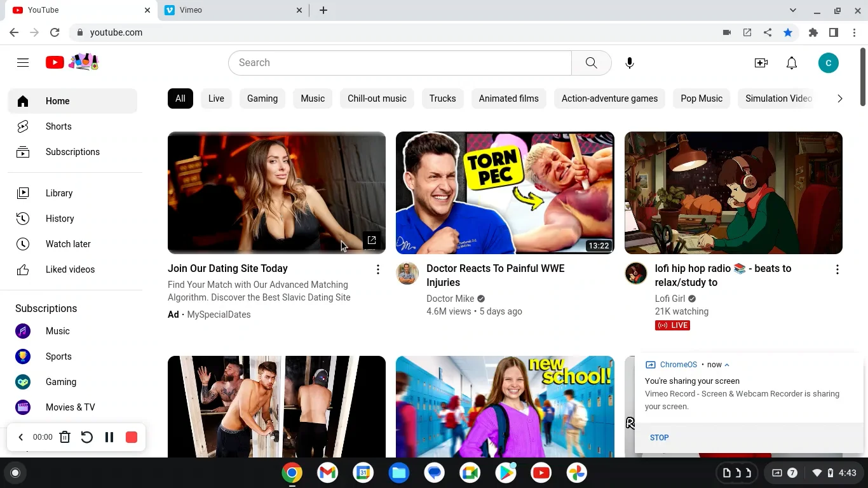This screenshot has width=868, height=488.
Task: Delete the recording with trash icon
Action: (65, 437)
